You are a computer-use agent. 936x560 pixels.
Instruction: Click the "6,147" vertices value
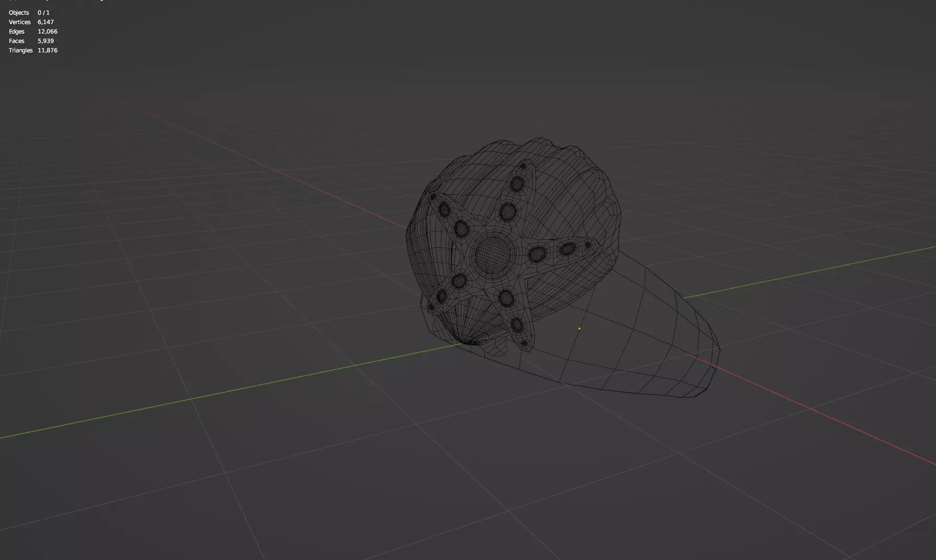click(x=46, y=22)
